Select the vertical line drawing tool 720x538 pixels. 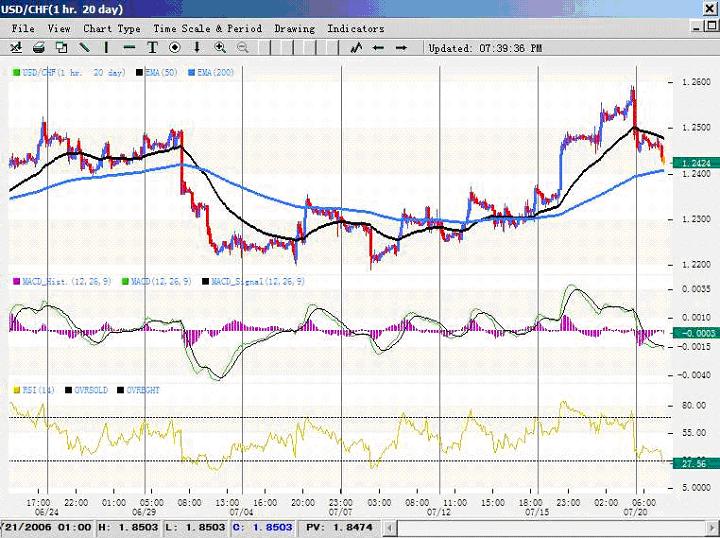click(107, 47)
